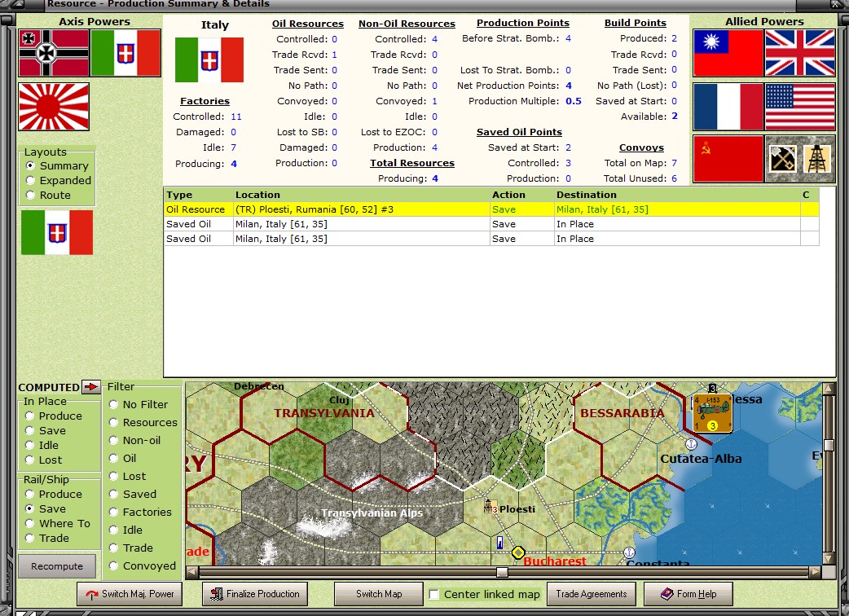Click Finalize Production button

click(255, 594)
